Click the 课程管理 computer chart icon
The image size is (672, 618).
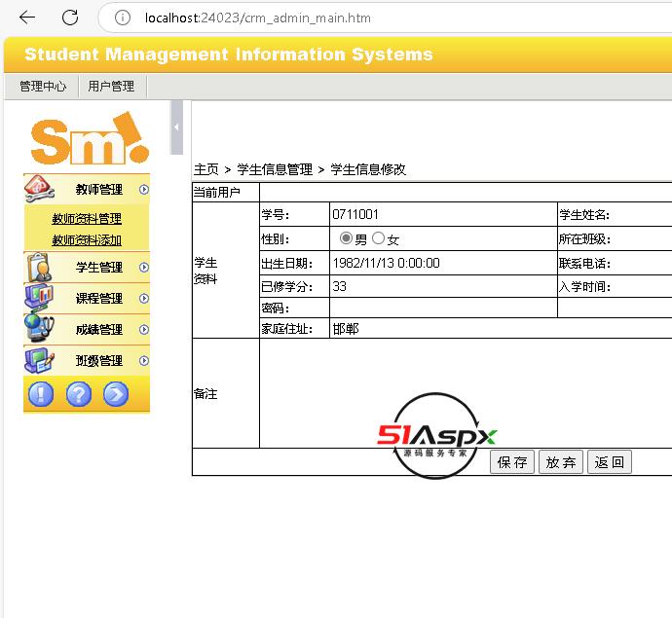coord(38,298)
